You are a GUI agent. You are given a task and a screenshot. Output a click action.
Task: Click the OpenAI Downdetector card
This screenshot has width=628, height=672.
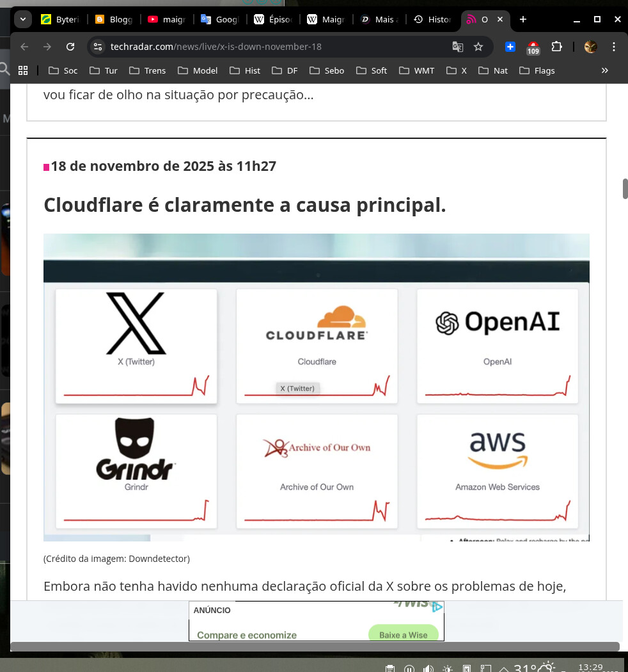pos(498,346)
